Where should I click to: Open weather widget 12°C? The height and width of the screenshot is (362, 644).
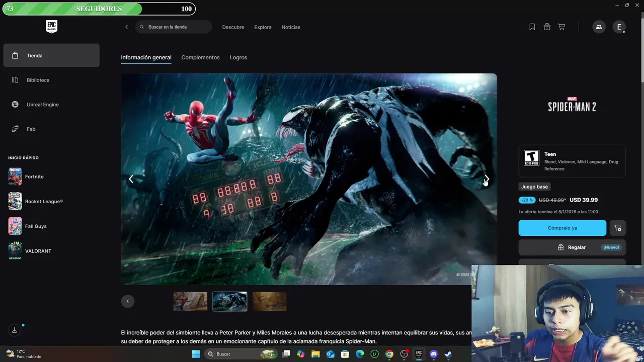tap(24, 354)
